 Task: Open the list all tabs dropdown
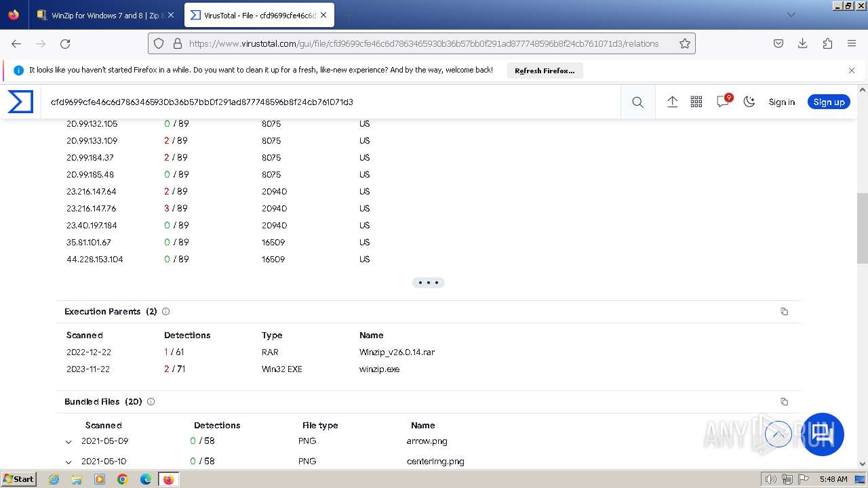(x=791, y=15)
